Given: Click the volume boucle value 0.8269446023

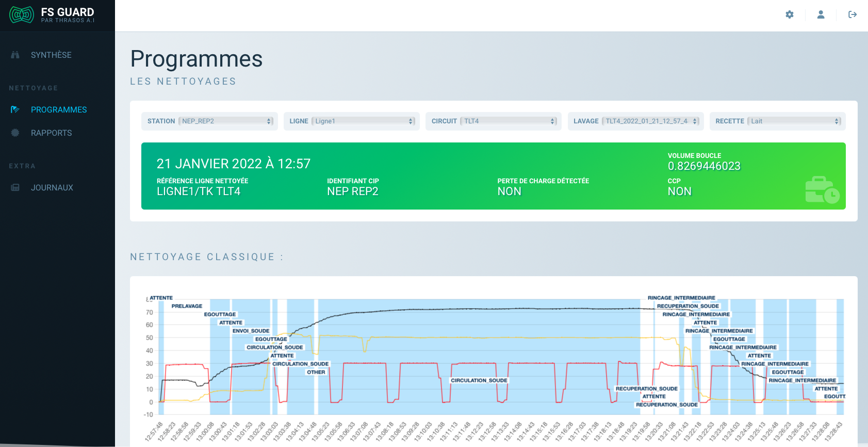Looking at the screenshot, I should [x=704, y=166].
